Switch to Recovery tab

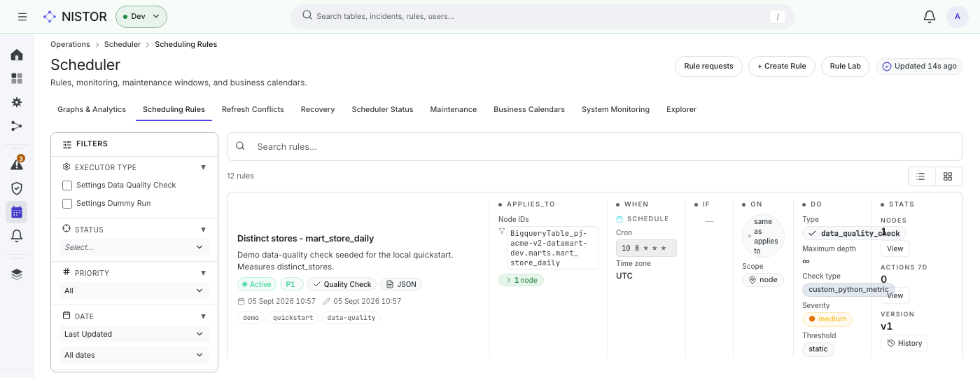coord(318,109)
